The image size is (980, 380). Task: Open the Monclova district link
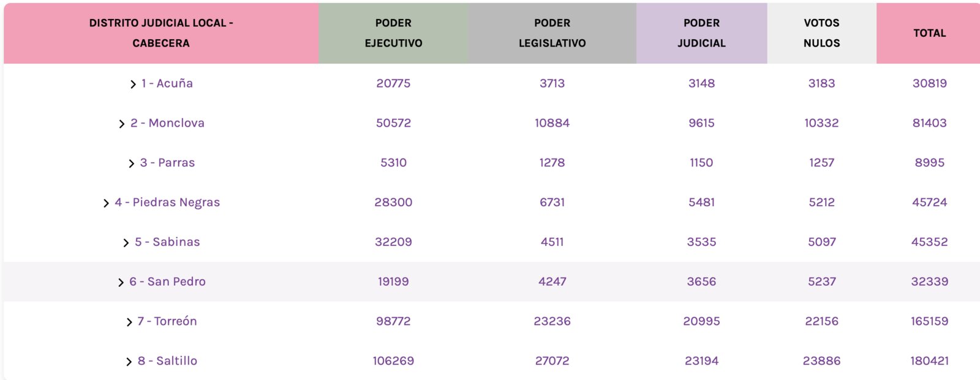coord(167,123)
